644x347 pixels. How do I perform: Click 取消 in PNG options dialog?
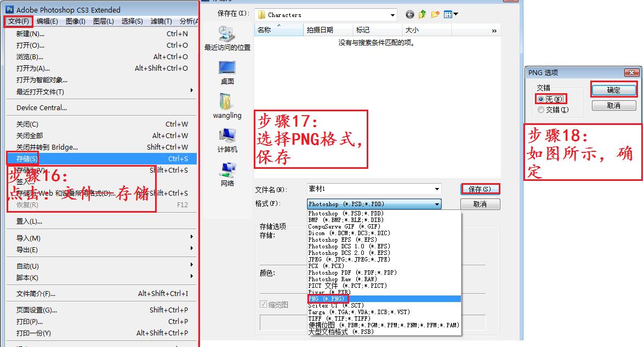(x=614, y=106)
